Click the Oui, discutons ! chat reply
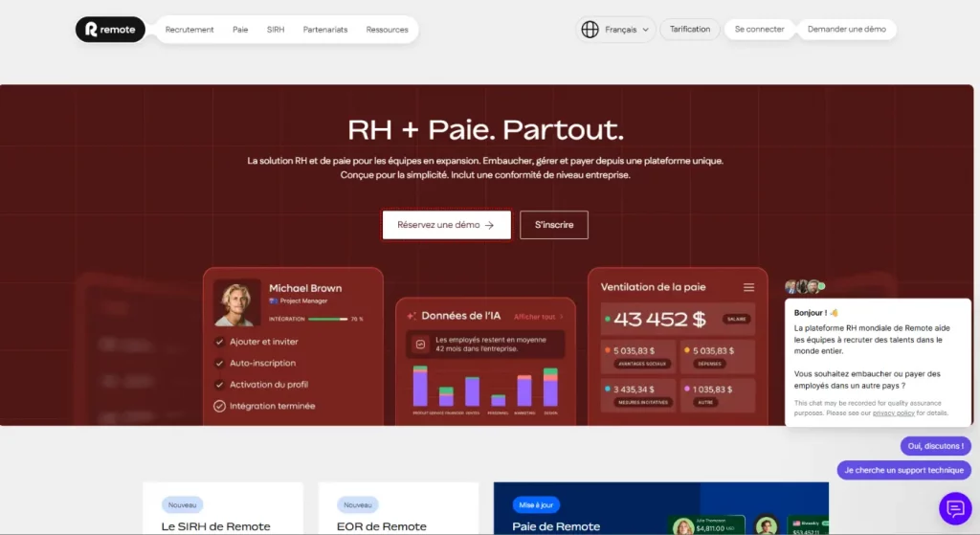 pyautogui.click(x=935, y=446)
